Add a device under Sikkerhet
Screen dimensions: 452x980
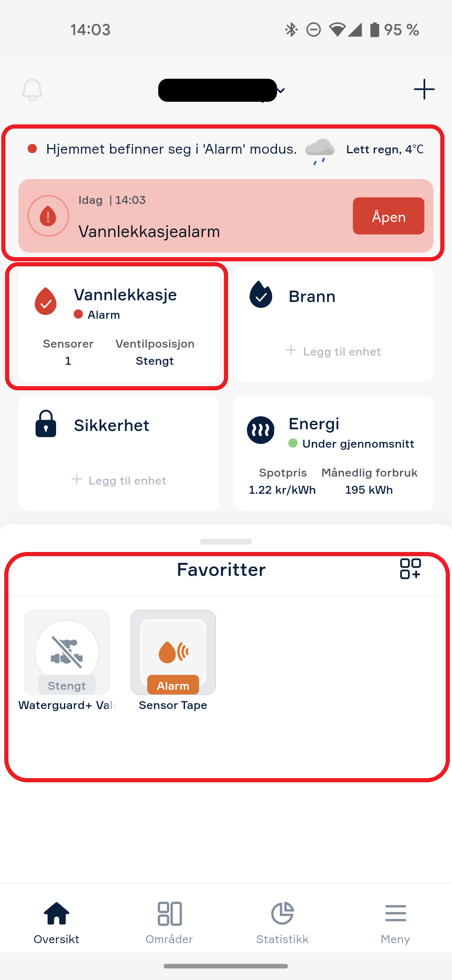tap(119, 480)
